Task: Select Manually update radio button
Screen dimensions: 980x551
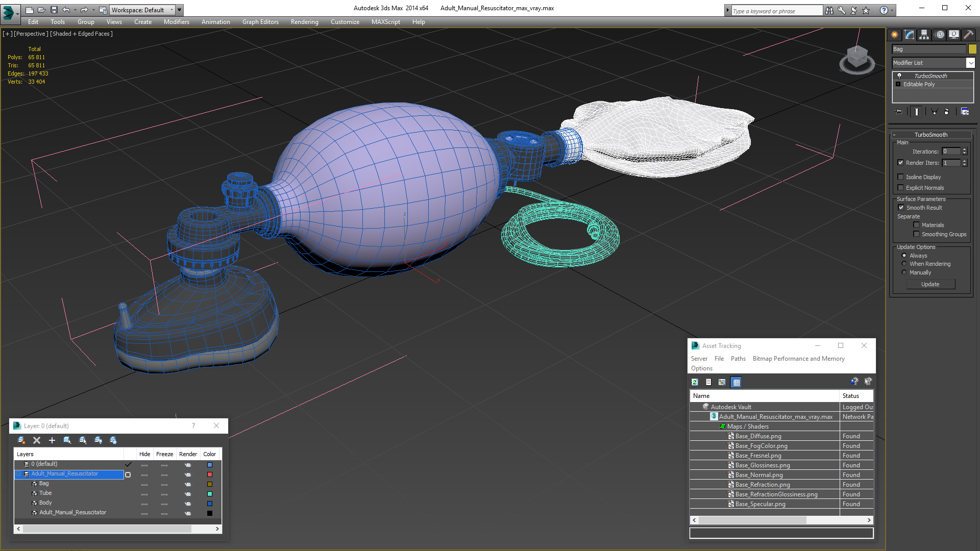Action: pyautogui.click(x=904, y=272)
